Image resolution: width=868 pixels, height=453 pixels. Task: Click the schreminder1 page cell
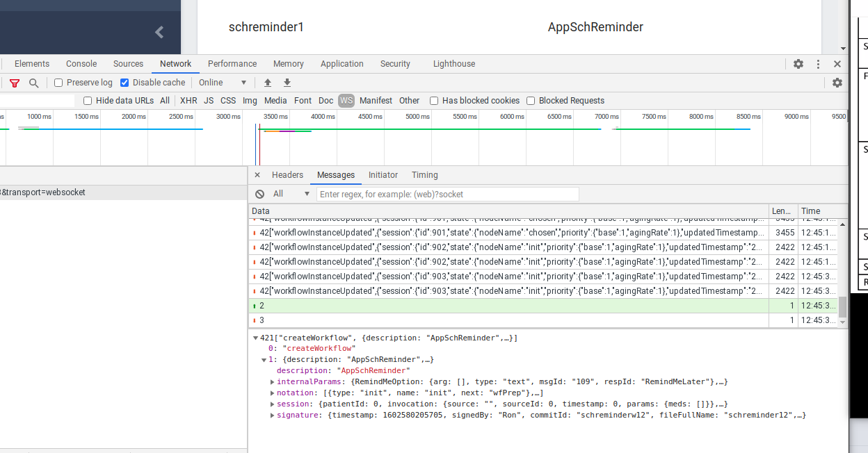point(266,27)
